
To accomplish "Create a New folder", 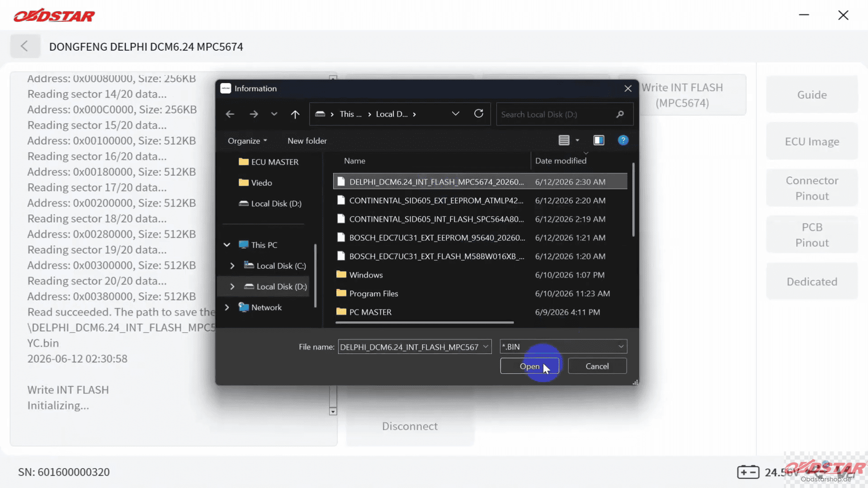I will [307, 141].
